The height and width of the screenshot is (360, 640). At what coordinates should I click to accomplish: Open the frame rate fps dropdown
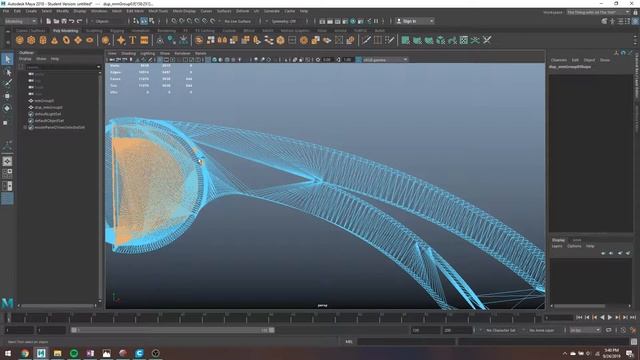585,330
